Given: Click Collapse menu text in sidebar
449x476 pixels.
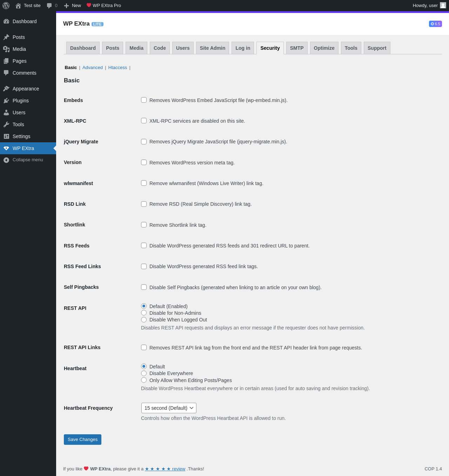Looking at the screenshot, I should (x=28, y=160).
